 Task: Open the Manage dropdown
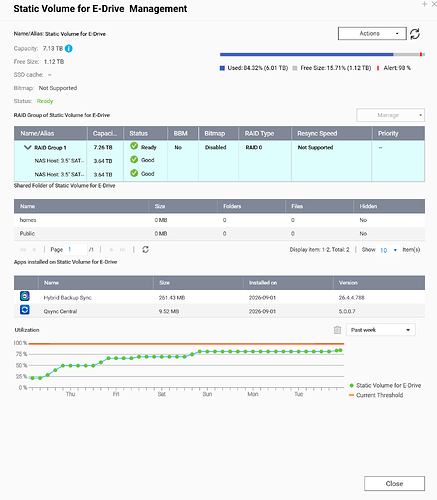pos(390,115)
